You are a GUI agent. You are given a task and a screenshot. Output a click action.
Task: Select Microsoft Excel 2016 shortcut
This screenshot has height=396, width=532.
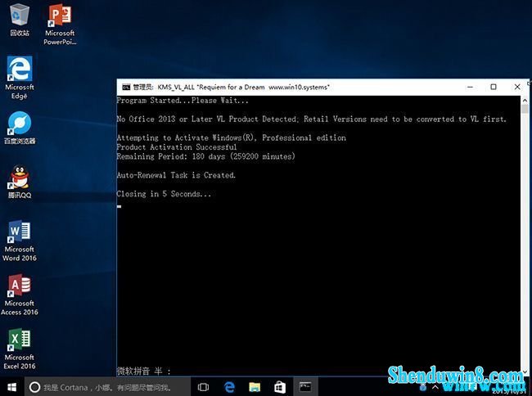click(20, 349)
